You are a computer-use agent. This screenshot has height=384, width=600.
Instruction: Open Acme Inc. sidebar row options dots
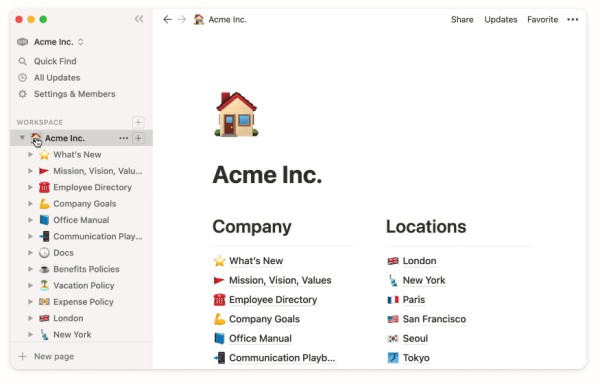click(123, 138)
